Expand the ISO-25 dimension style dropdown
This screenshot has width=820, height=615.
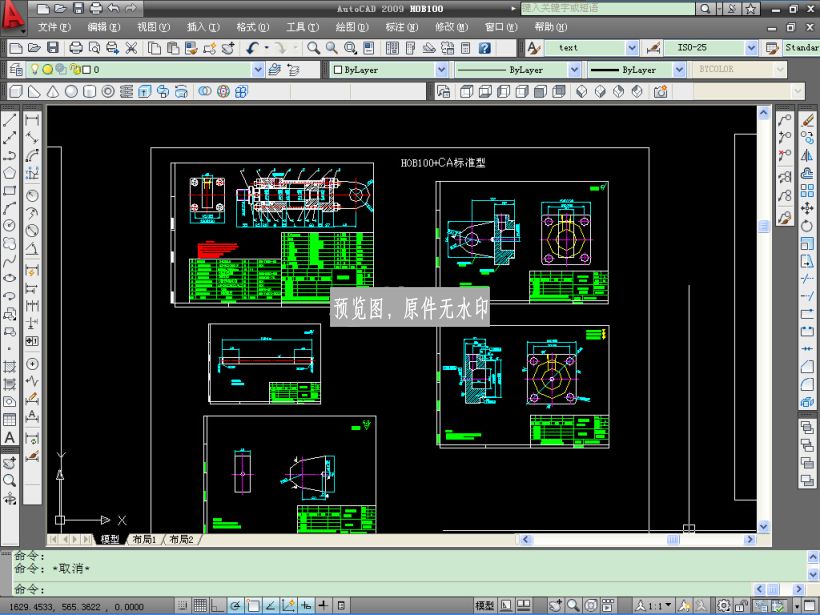(751, 48)
